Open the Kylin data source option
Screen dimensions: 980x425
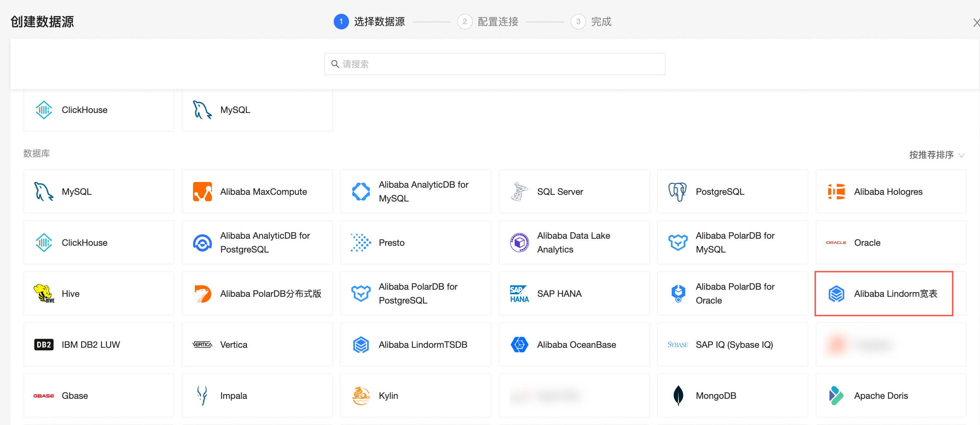(416, 395)
